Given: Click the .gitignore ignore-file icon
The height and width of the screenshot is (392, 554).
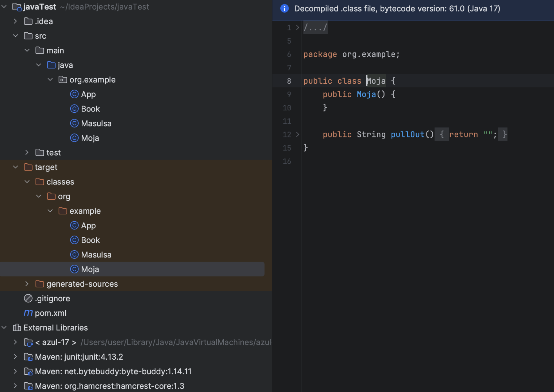Looking at the screenshot, I should tap(28, 298).
